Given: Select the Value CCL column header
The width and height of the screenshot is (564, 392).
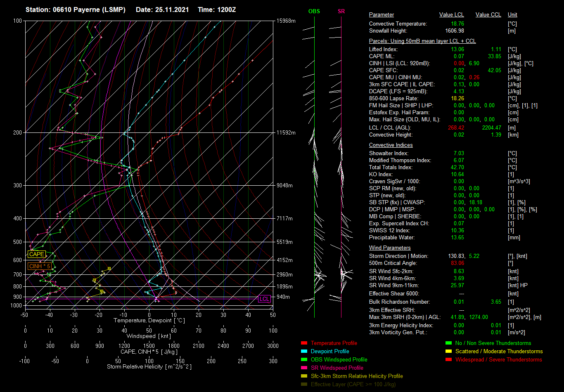Looking at the screenshot, I should click(x=488, y=15).
